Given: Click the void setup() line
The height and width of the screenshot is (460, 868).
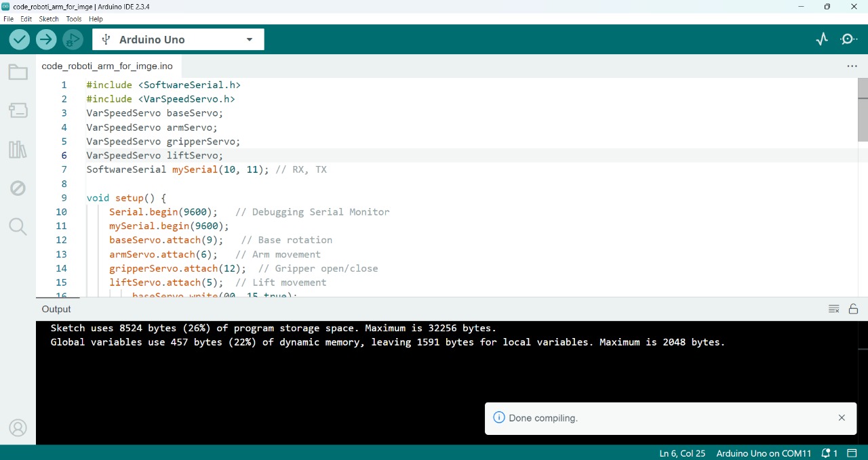Looking at the screenshot, I should [x=126, y=198].
